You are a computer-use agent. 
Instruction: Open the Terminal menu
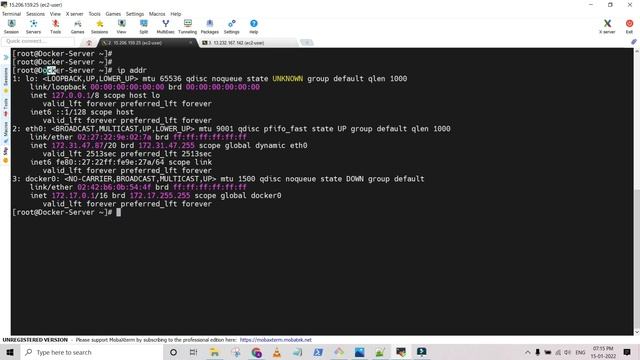[11, 14]
